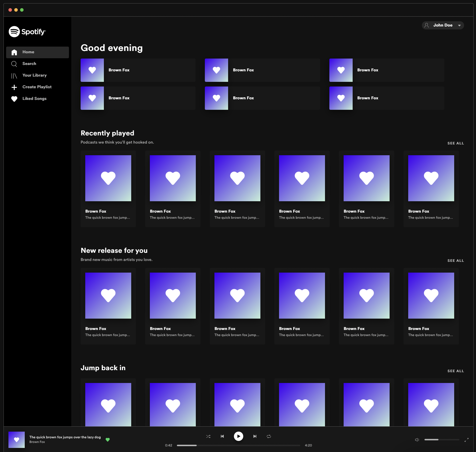The image size is (476, 452).
Task: Expand Recently played with SEE ALL
Action: click(x=455, y=143)
